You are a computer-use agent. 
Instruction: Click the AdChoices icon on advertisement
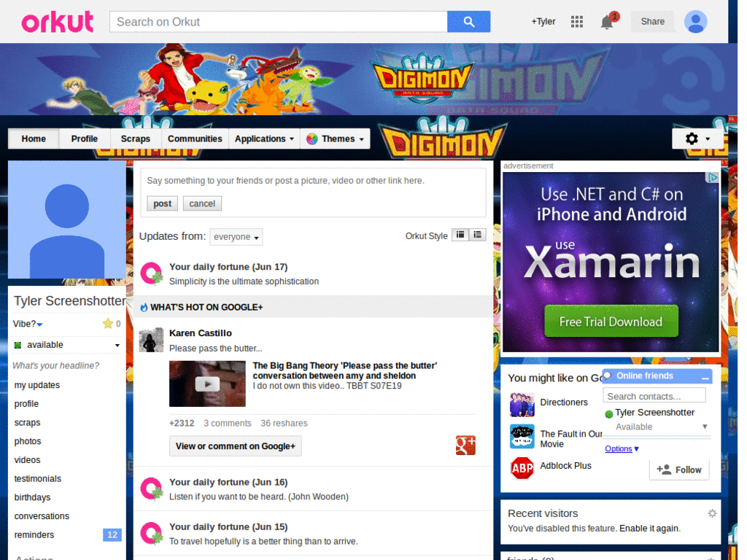click(712, 178)
